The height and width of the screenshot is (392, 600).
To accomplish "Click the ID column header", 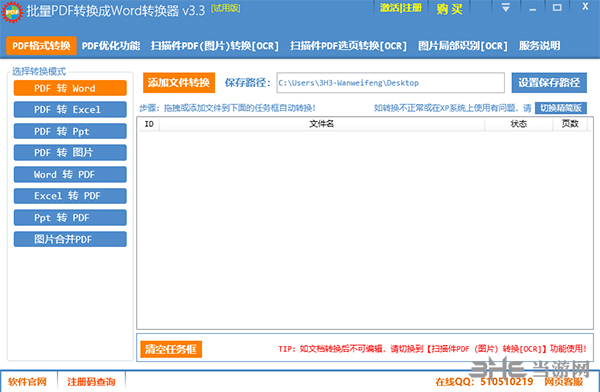I will coord(149,124).
